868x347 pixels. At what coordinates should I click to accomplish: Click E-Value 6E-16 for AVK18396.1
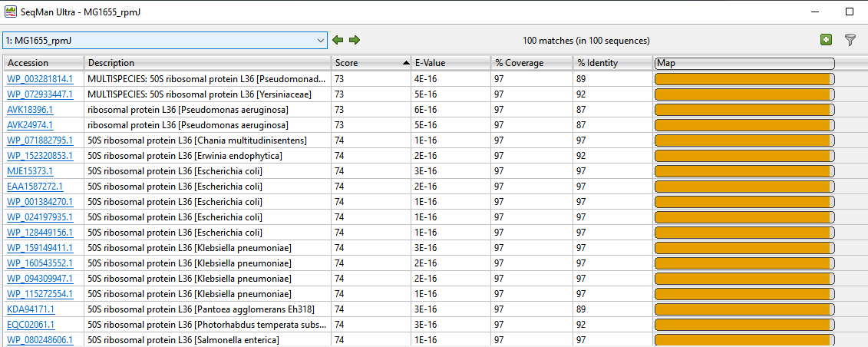pos(425,110)
